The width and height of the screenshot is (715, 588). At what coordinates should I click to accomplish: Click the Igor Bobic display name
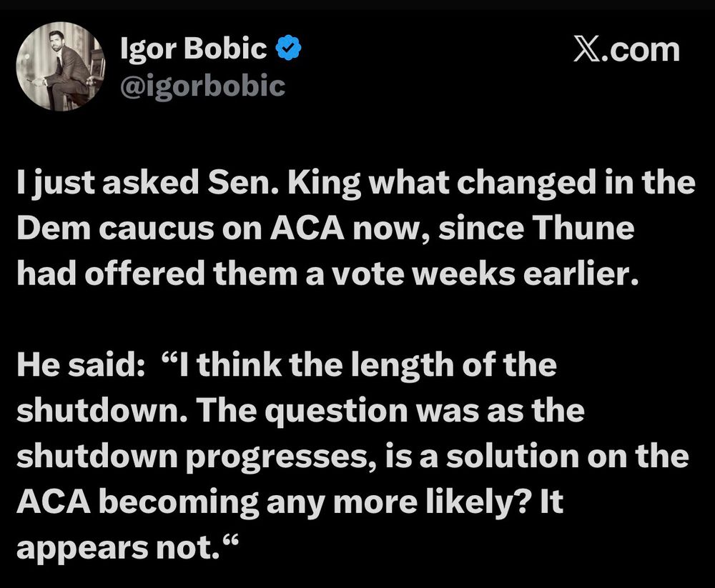click(x=193, y=49)
